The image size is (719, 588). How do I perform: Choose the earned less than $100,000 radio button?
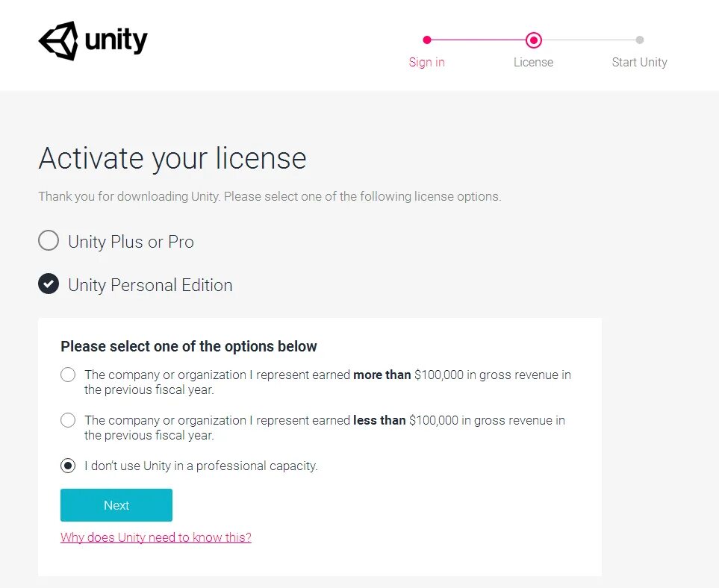tap(68, 420)
